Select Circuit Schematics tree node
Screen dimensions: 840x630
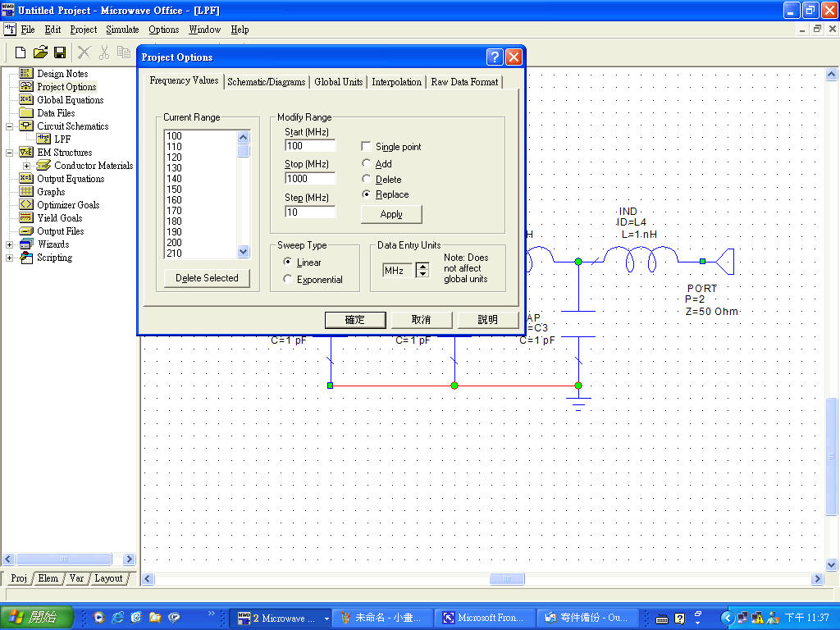pos(73,126)
